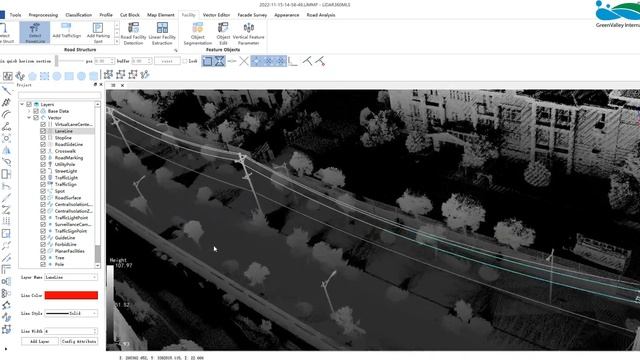Switch to the Preprocessing tab
This screenshot has height=360, width=640.
pyautogui.click(x=43, y=15)
